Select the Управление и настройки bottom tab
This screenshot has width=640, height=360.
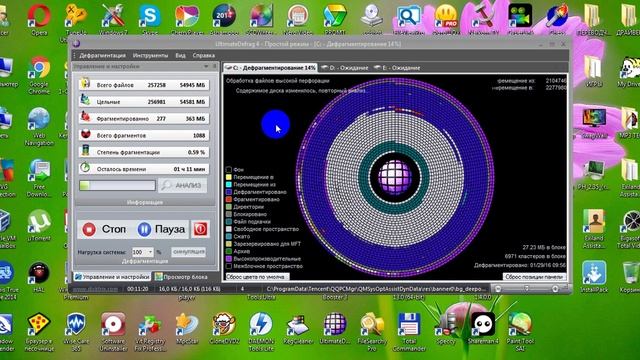pyautogui.click(x=112, y=277)
